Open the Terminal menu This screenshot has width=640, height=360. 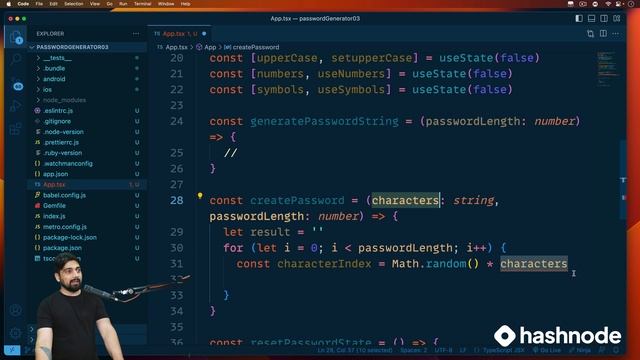143,4
